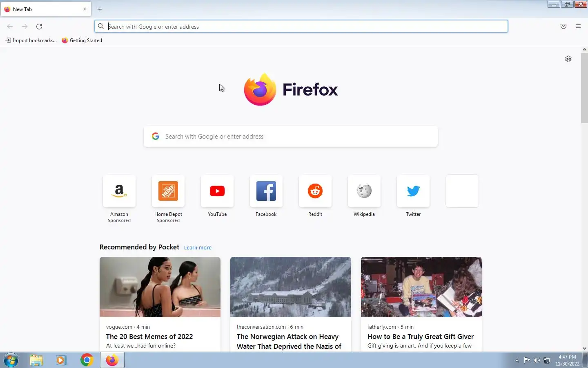This screenshot has width=588, height=368.
Task: Click the back navigation arrow
Action: point(10,26)
